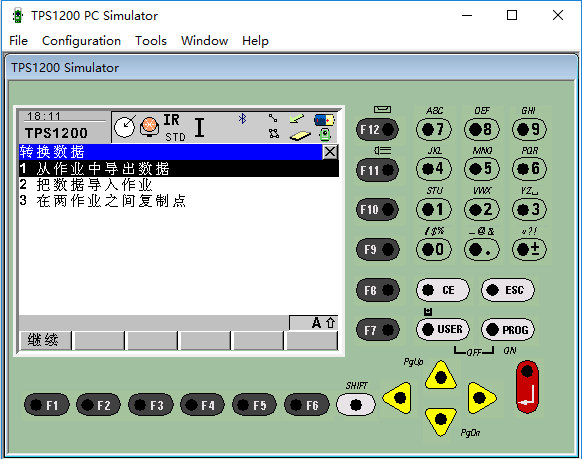Click the yellow down arrow key
This screenshot has width=582, height=459.
(441, 422)
